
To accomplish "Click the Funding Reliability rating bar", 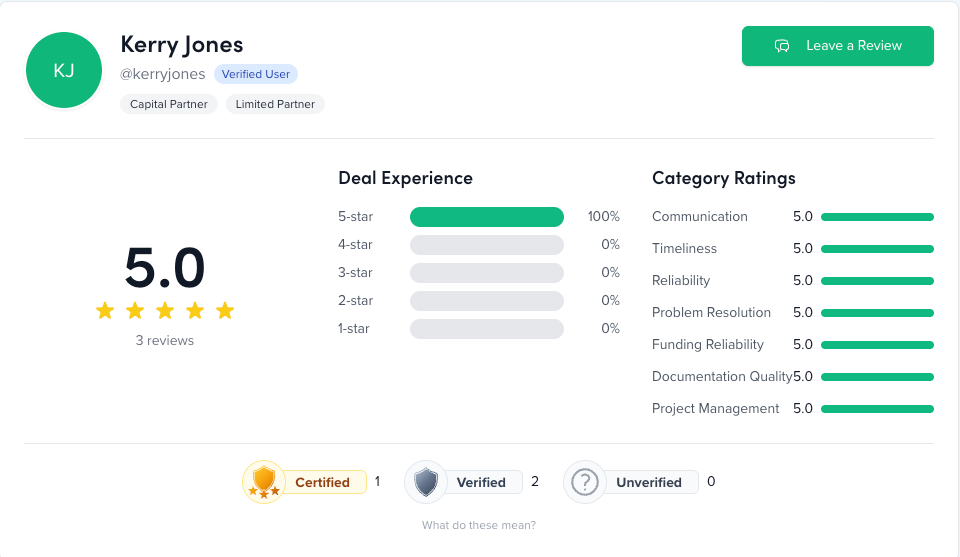I will click(877, 345).
